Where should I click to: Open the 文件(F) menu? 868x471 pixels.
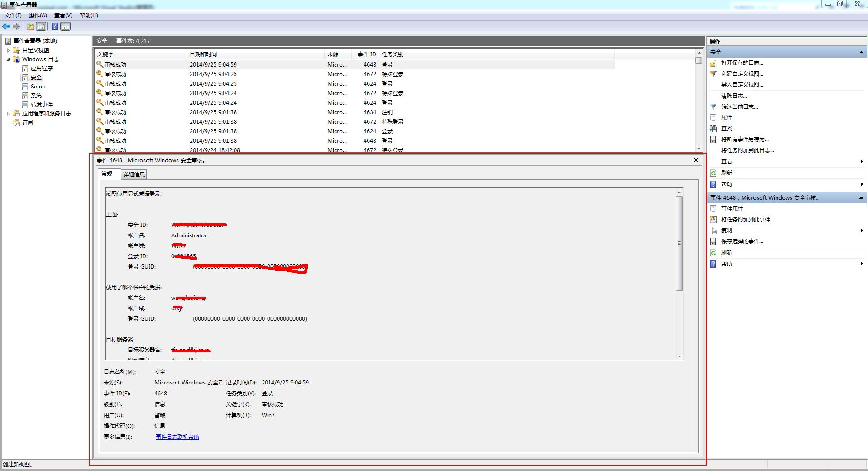click(13, 15)
